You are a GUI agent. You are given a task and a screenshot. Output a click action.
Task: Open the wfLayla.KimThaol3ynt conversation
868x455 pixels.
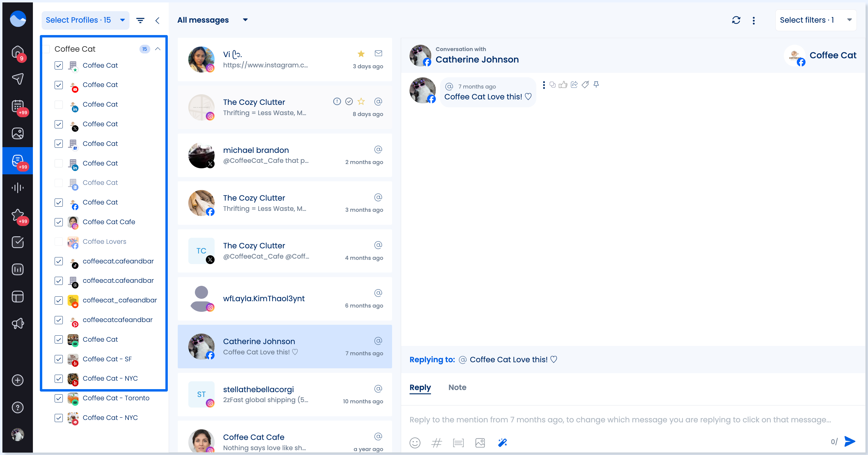point(284,298)
